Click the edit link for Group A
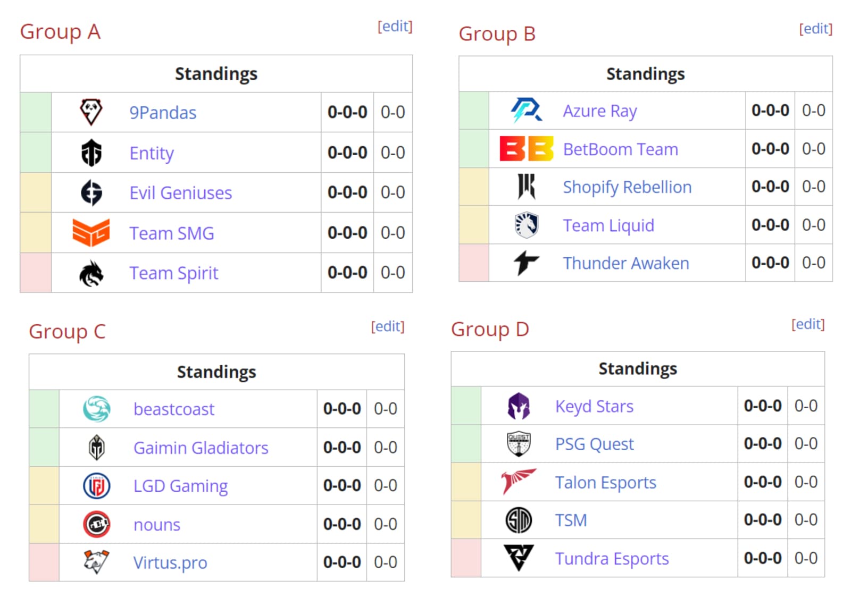 coord(395,26)
